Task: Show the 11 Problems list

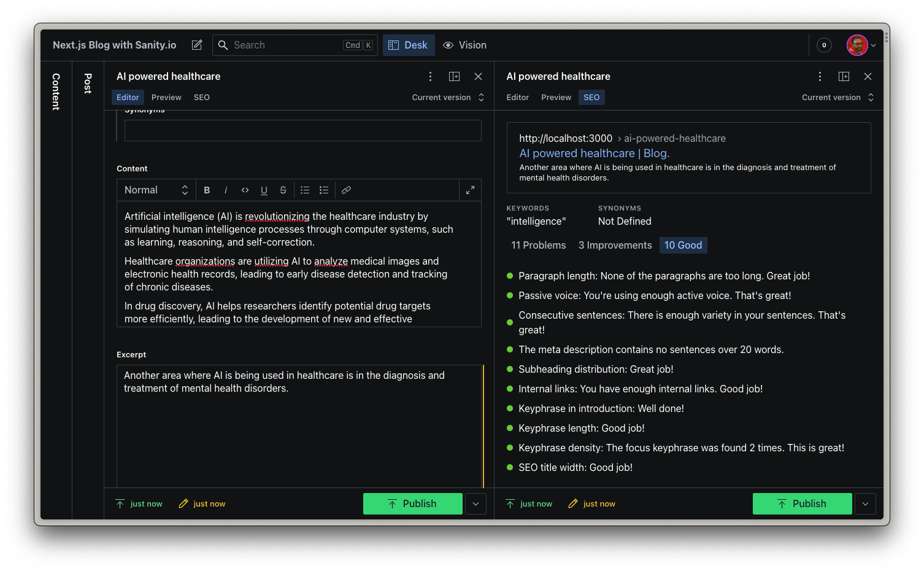Action: (x=539, y=245)
